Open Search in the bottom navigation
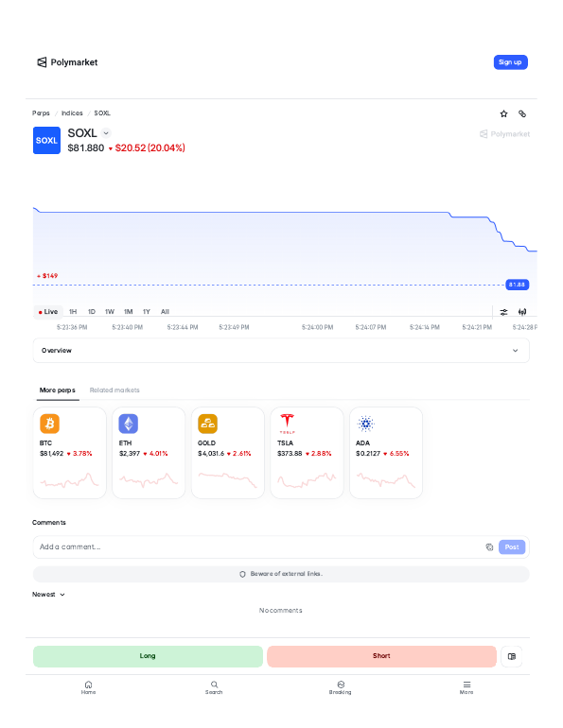 pos(214,687)
